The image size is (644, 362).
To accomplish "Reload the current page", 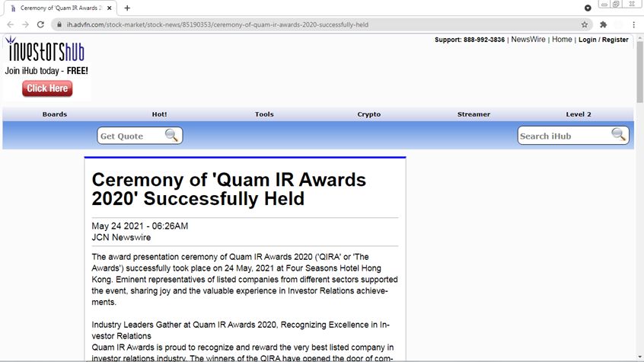I will [40, 24].
